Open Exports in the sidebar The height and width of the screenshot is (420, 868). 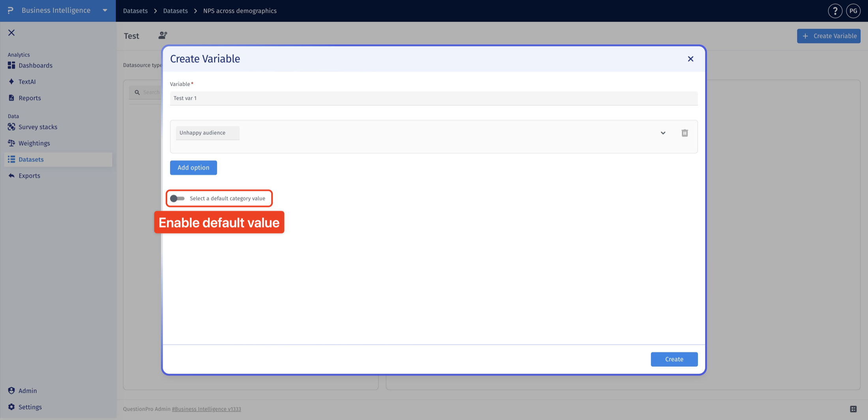(29, 176)
